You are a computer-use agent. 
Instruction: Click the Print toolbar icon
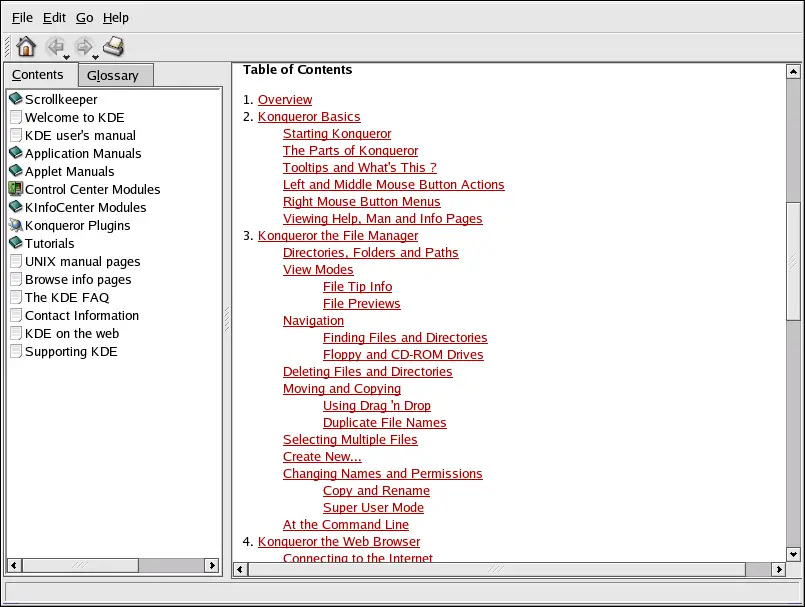[x=114, y=46]
